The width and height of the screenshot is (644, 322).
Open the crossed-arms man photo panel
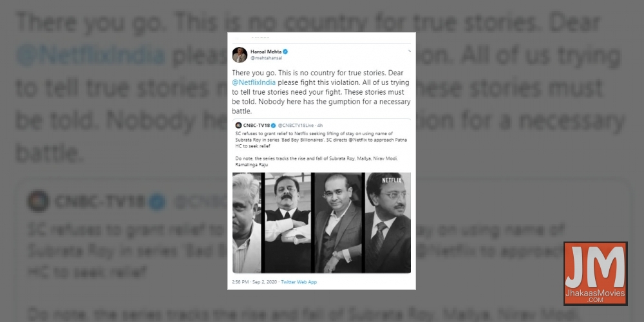(287, 223)
